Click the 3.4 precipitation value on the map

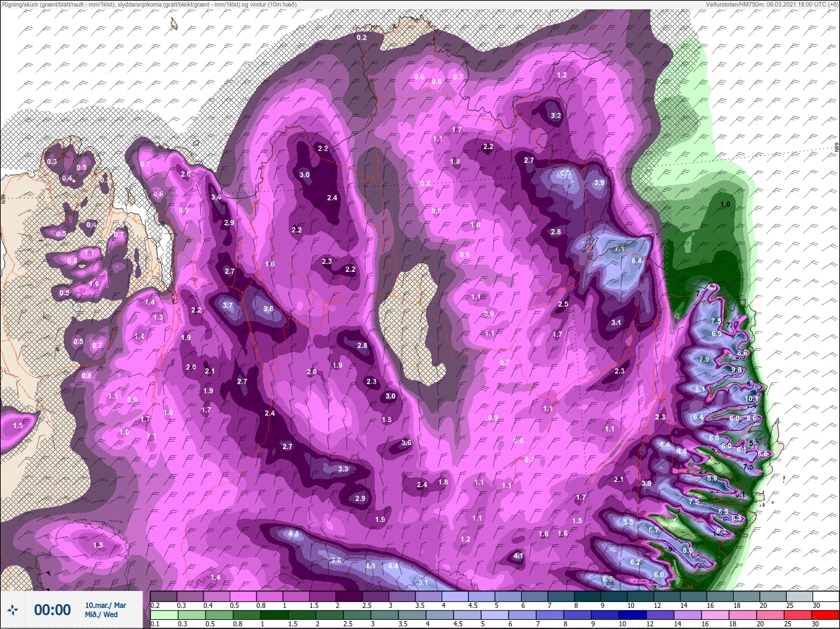(x=216, y=197)
